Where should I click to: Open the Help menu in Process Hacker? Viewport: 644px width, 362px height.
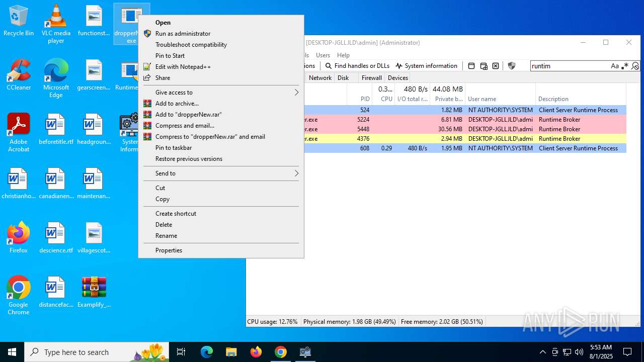coord(343,55)
